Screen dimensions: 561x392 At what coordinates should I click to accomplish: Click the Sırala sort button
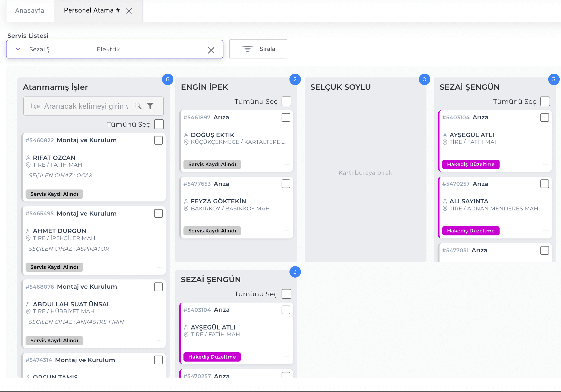(x=258, y=49)
